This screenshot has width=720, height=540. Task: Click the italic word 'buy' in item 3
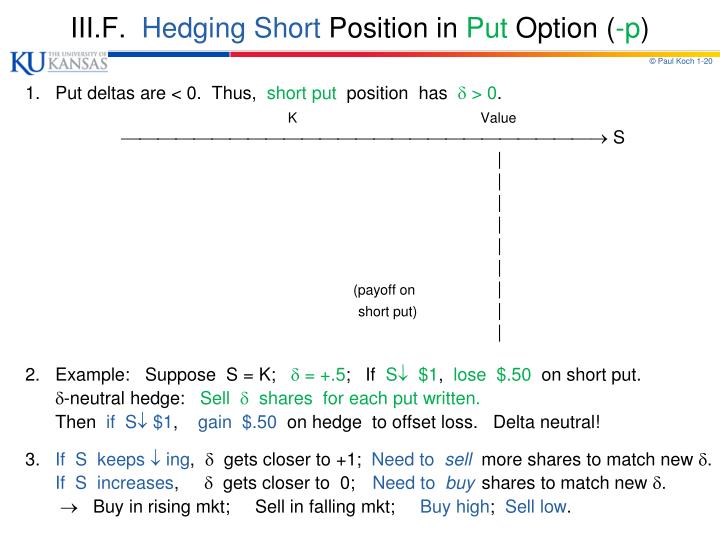click(x=460, y=484)
